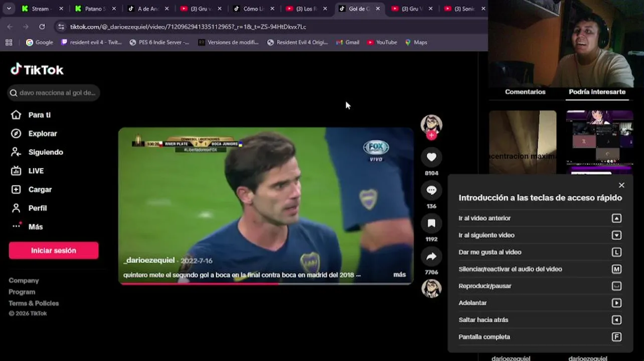This screenshot has height=361, width=644.
Task: Click the up arrow key for previous video
Action: pyautogui.click(x=617, y=218)
